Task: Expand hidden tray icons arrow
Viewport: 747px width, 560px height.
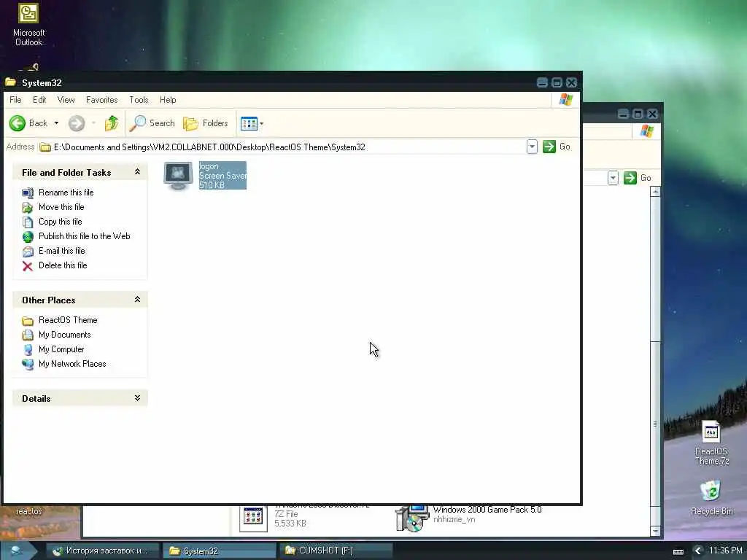Action: (x=697, y=551)
